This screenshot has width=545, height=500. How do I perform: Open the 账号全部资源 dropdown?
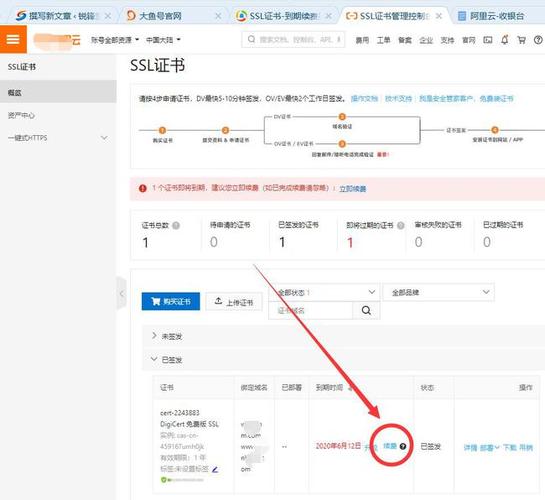[115, 40]
